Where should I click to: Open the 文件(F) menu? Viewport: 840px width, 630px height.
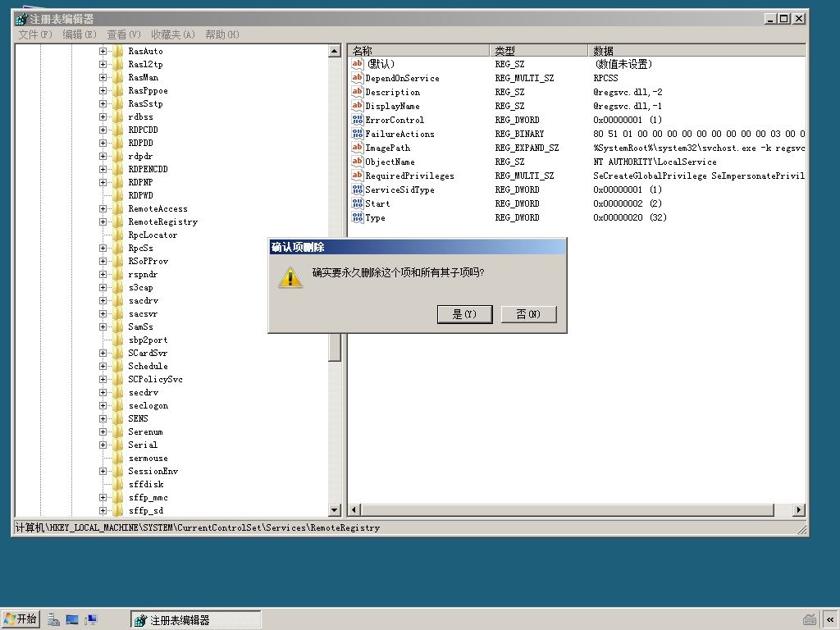point(34,34)
